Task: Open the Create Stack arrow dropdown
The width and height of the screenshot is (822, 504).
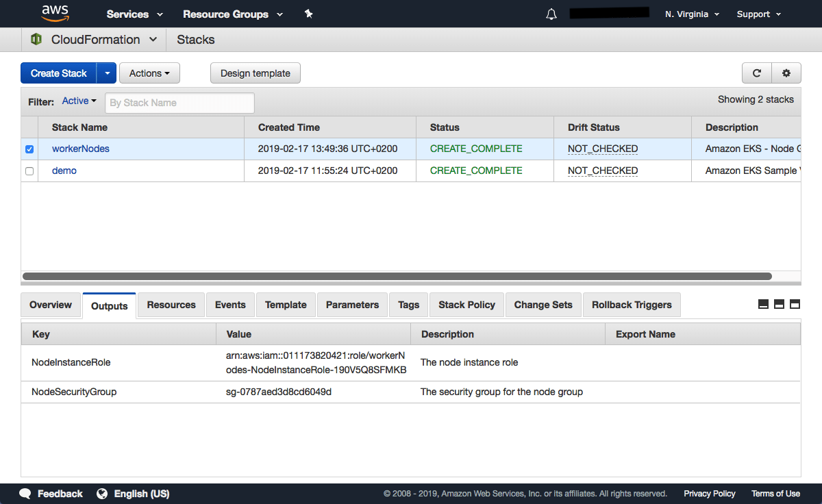Action: coord(107,73)
